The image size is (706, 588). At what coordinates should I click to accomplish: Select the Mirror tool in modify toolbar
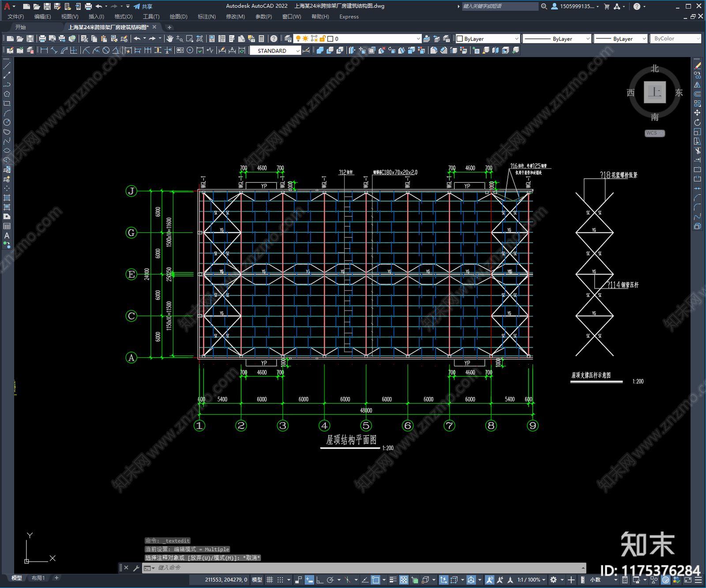click(x=697, y=85)
